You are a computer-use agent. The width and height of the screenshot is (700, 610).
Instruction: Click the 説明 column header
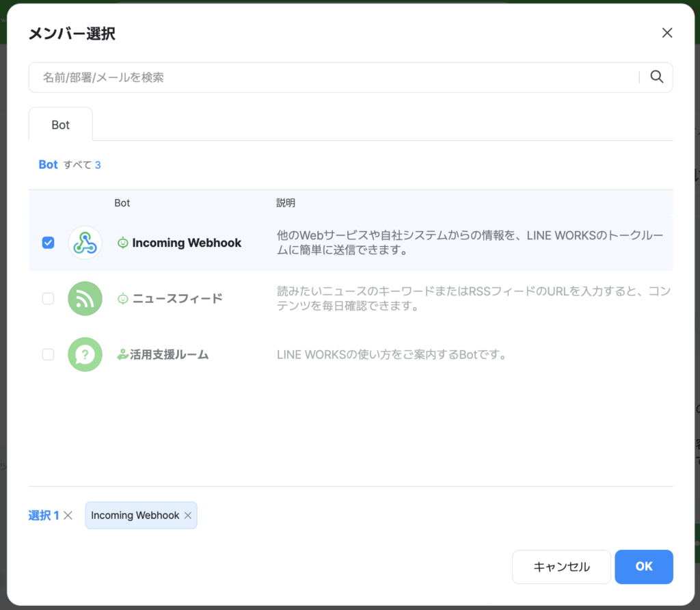[286, 203]
